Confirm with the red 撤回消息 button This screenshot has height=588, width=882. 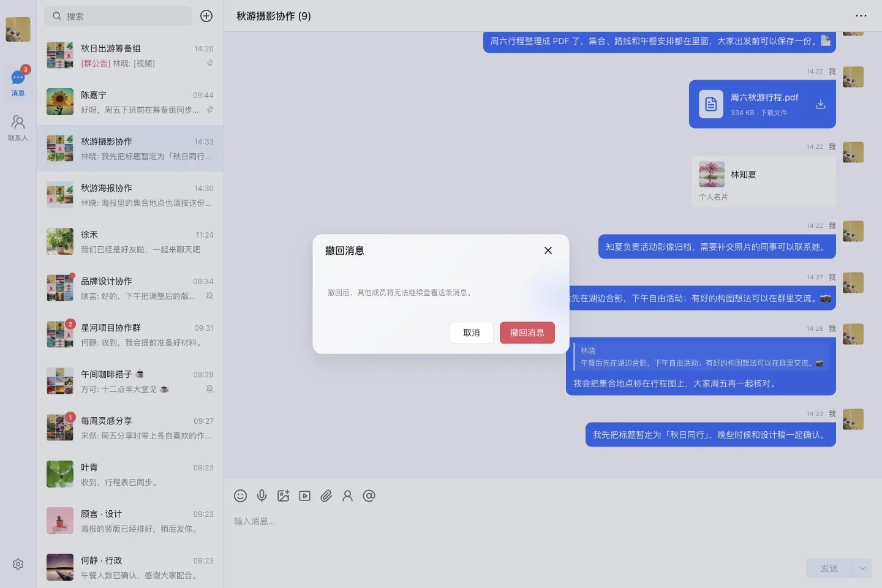(x=527, y=333)
